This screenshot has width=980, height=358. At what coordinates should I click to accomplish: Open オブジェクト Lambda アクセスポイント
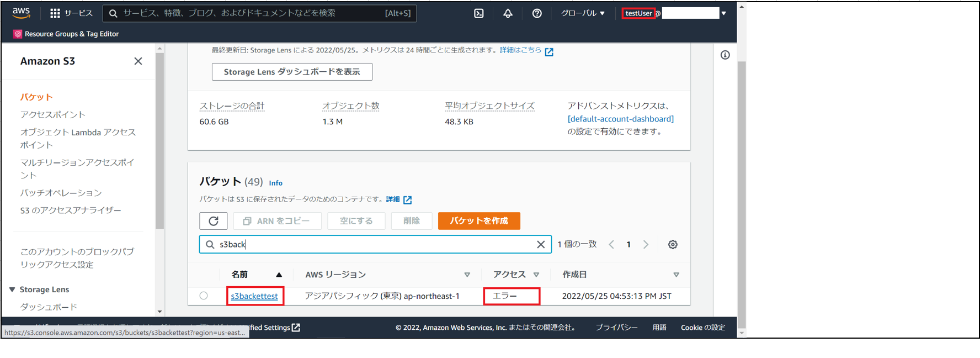(x=78, y=139)
